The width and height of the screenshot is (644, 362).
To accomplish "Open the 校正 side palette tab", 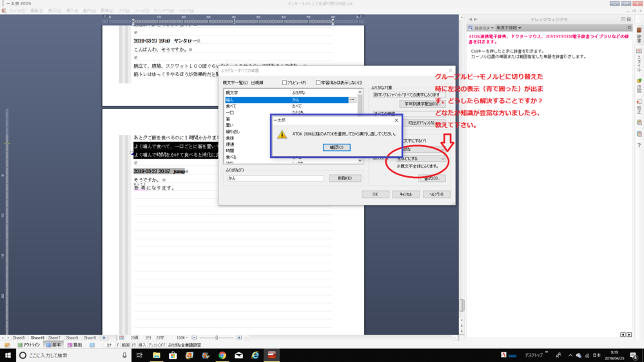I will click(x=639, y=106).
